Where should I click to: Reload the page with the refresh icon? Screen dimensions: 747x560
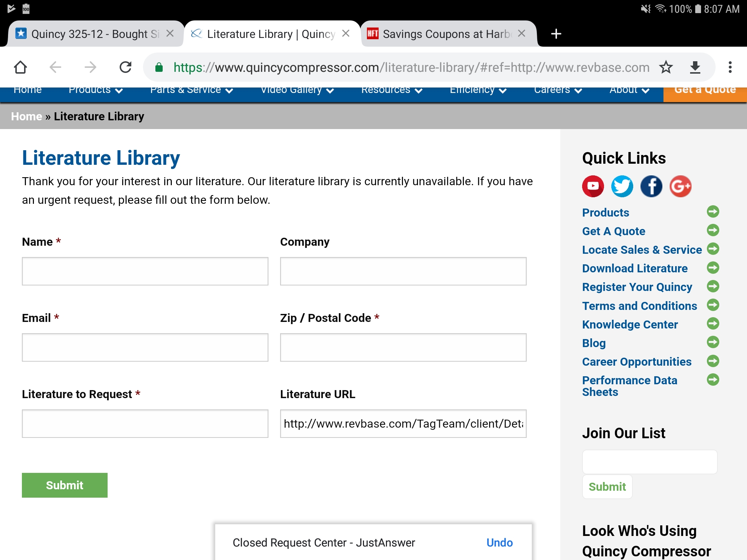[x=125, y=67]
